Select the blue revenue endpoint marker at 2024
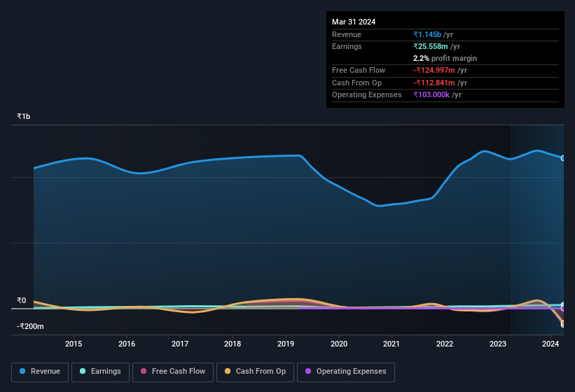The width and height of the screenshot is (575, 392). tap(563, 158)
